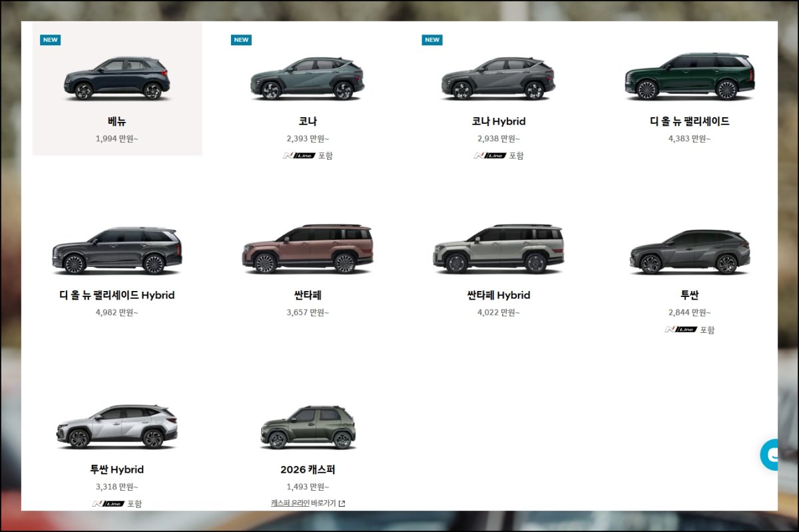Click the chat bubble icon at right edge
Screen dimensions: 799x532
[x=770, y=455]
